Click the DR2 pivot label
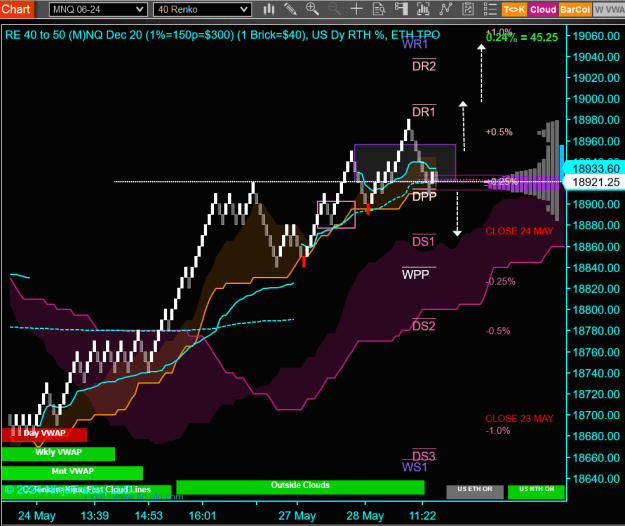625x526 pixels. pos(424,66)
